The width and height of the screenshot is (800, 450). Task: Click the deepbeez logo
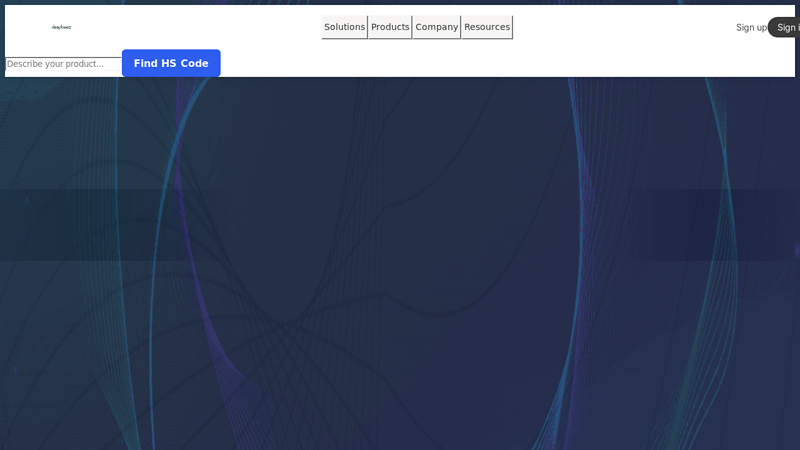(61, 27)
